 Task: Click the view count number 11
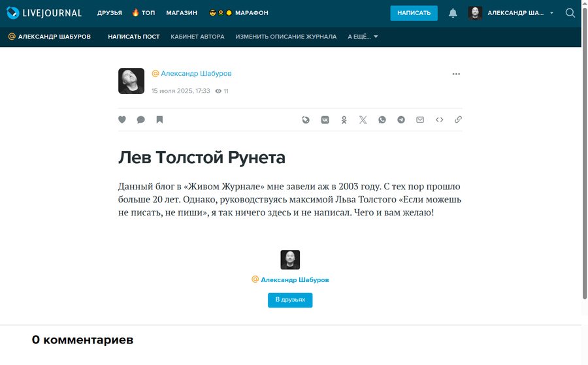tap(226, 91)
